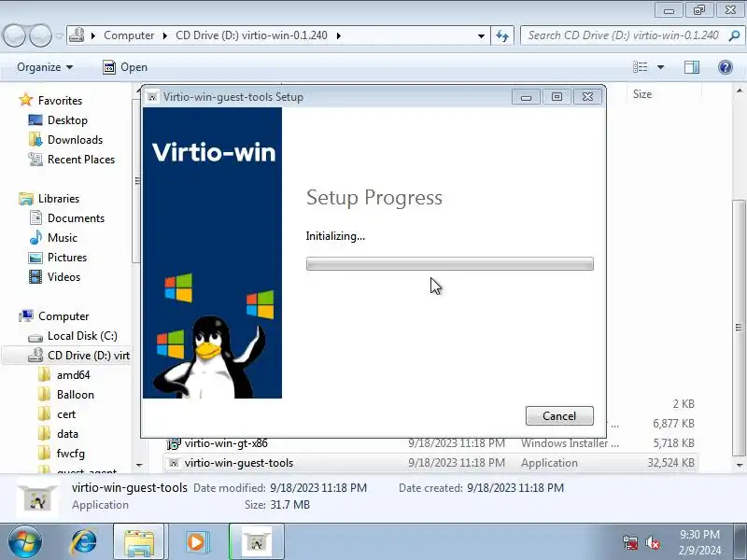This screenshot has width=747, height=560.
Task: Open Favorites in navigation pane
Action: click(60, 101)
